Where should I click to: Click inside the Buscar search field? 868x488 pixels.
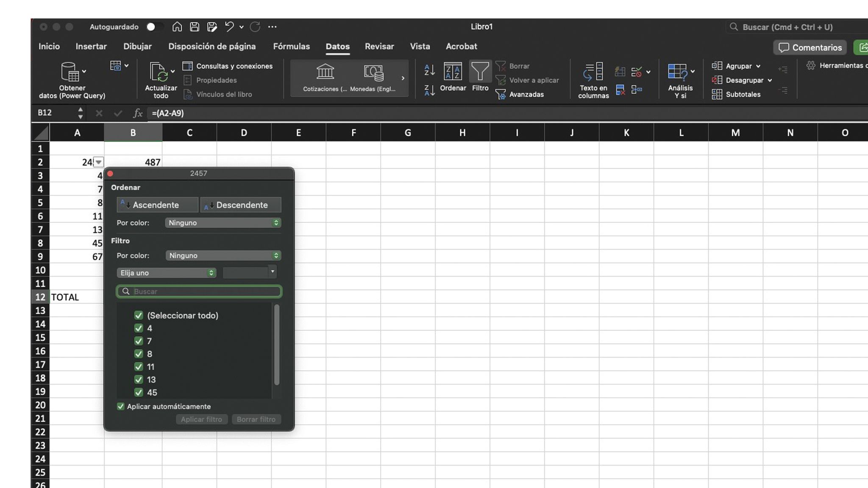199,291
